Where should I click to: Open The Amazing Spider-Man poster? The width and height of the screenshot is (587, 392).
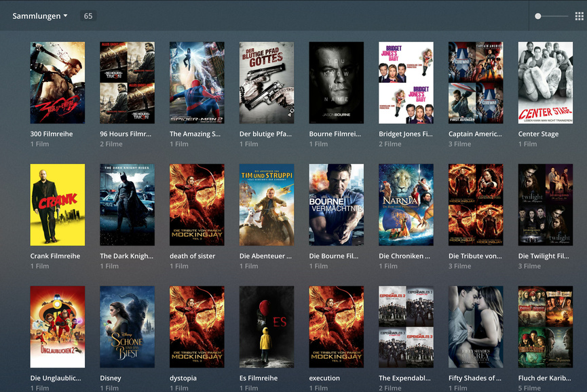coord(197,83)
